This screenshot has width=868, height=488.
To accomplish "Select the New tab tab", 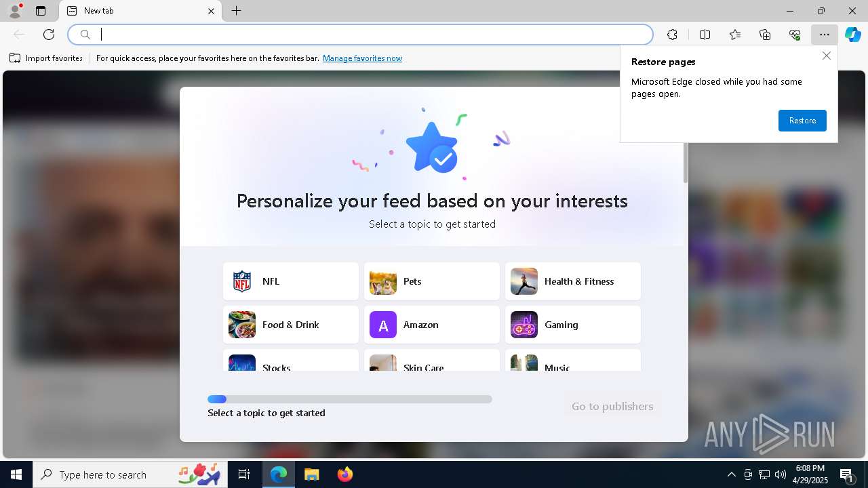I will pos(141,11).
